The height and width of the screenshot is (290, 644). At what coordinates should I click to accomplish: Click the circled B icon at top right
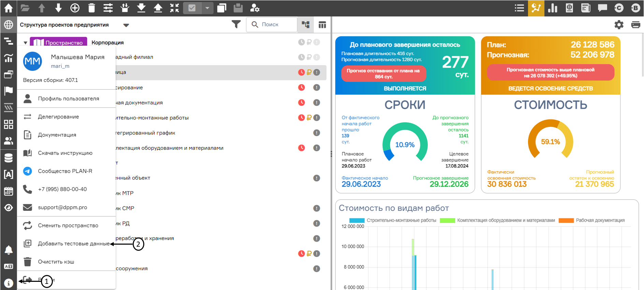tap(635, 8)
